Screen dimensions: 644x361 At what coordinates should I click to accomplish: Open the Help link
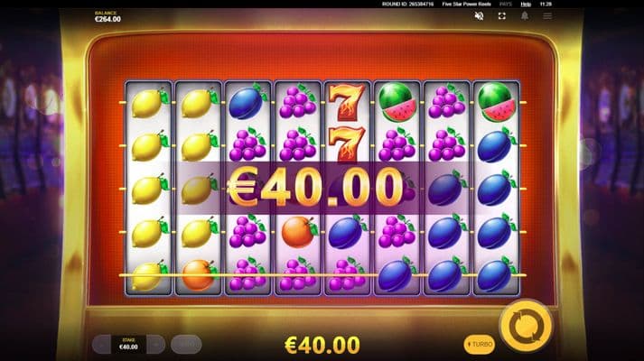[526, 5]
